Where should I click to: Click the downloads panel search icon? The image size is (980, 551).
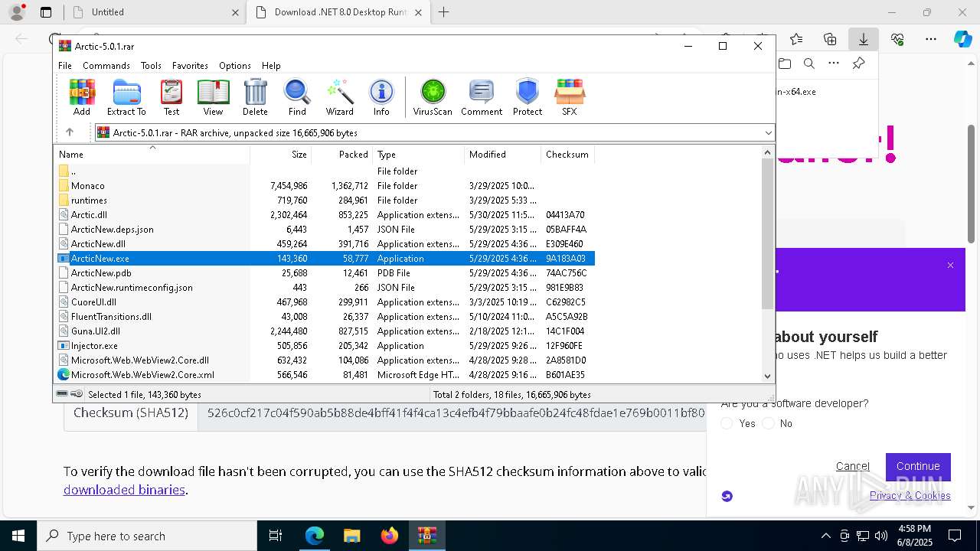809,64
